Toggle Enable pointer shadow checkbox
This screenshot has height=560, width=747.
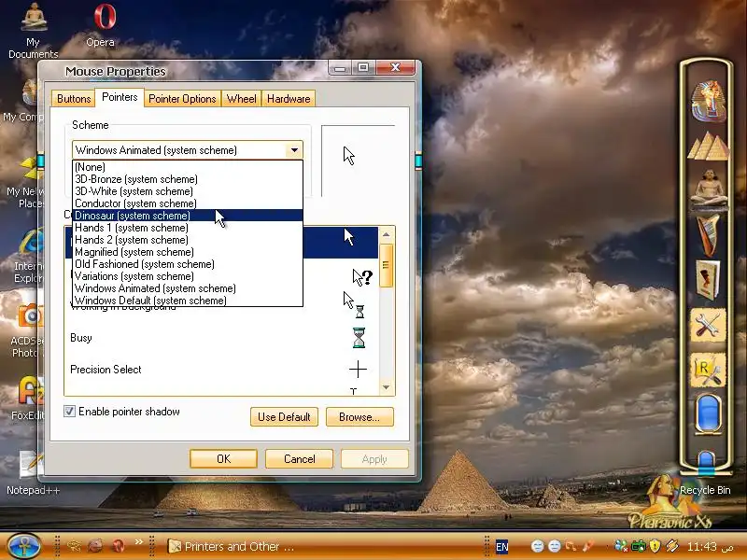(x=69, y=412)
